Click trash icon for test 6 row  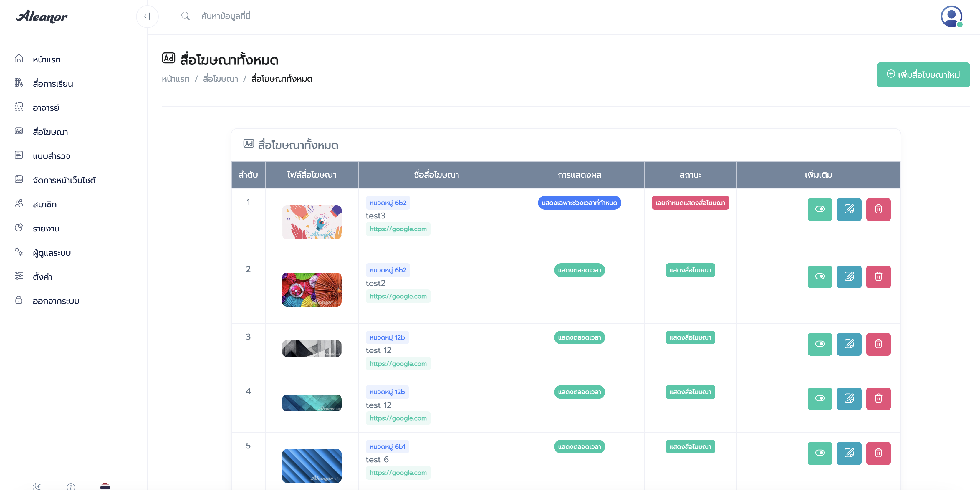coord(878,453)
